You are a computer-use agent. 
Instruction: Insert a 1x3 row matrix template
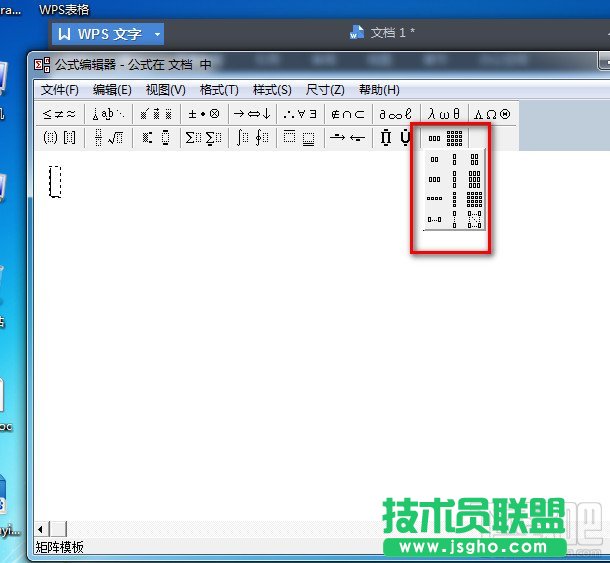(435, 179)
